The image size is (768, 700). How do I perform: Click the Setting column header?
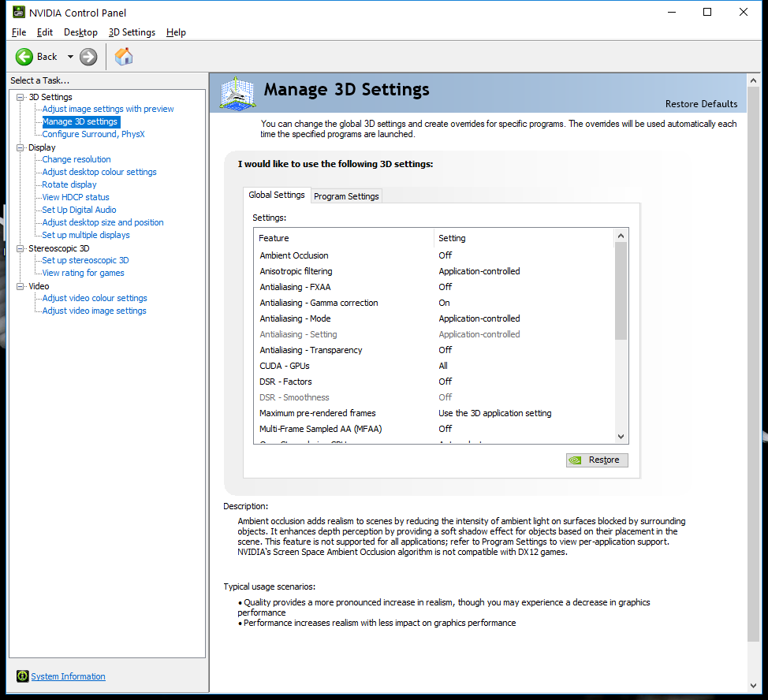tap(524, 238)
